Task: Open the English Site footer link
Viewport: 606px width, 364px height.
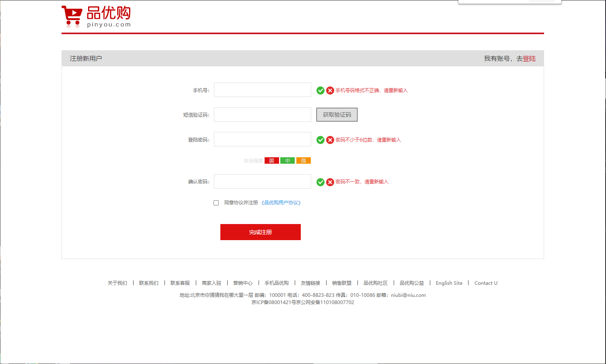Action: click(x=449, y=283)
